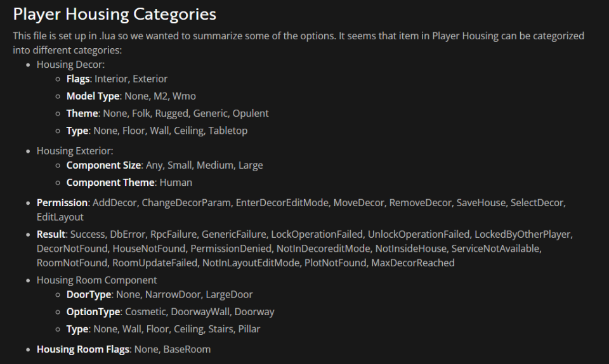Click the Component Theme label
This screenshot has width=609, height=364.
[x=110, y=183]
